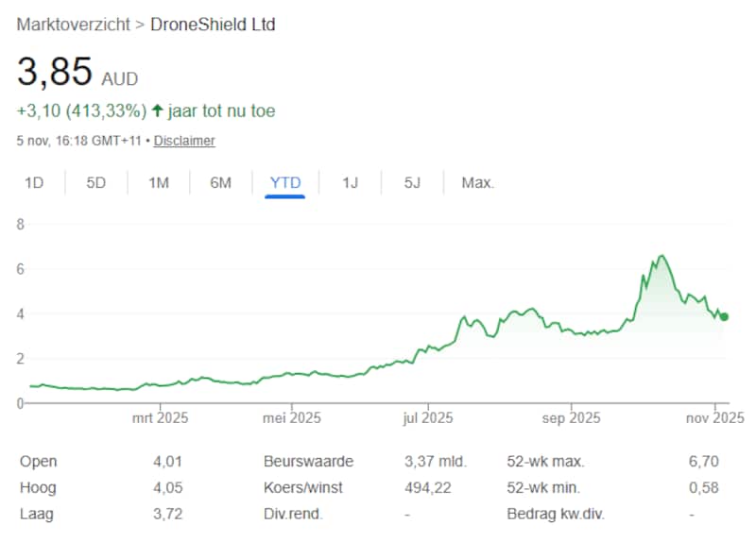This screenshot has height=542, width=756.
Task: Click the jul 2025 axis label
Action: click(426, 417)
